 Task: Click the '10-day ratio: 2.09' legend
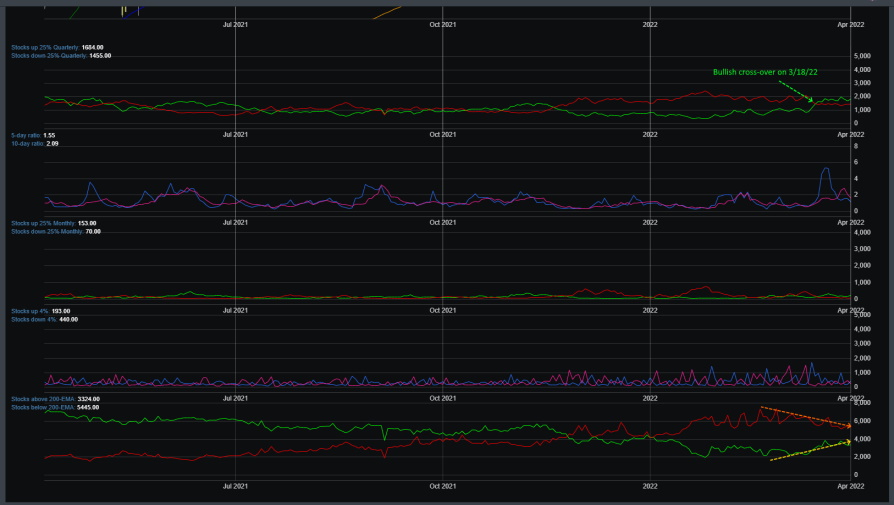click(x=35, y=144)
